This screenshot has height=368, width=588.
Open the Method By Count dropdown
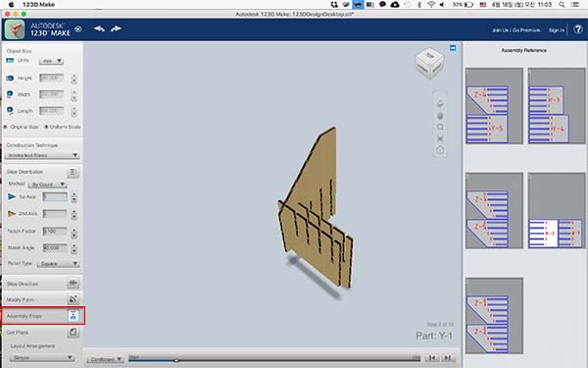[48, 184]
